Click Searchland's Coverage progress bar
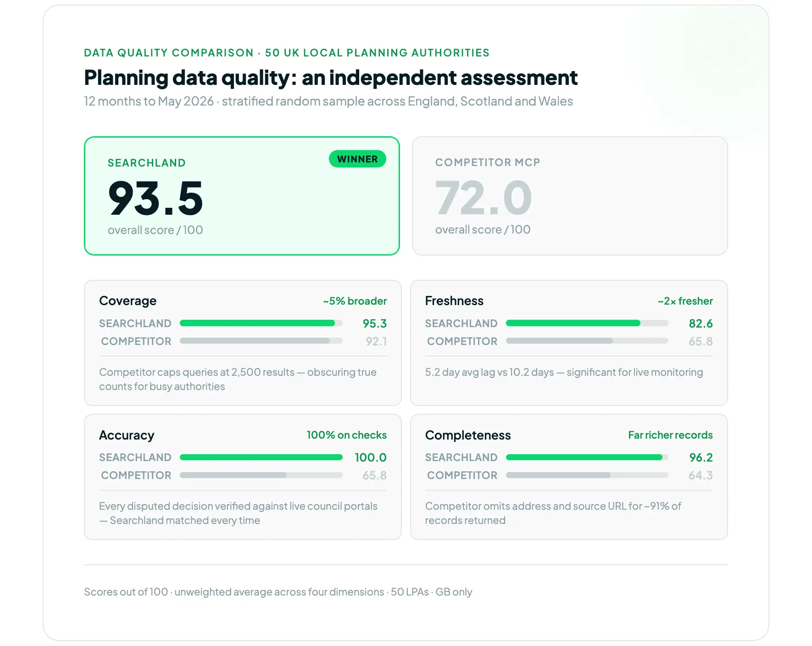 (x=261, y=323)
